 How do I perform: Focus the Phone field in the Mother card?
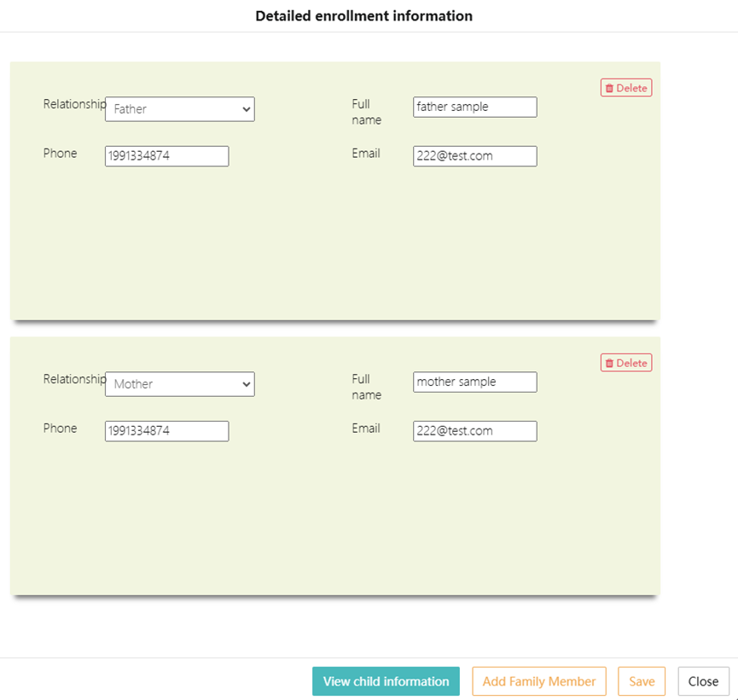click(166, 431)
